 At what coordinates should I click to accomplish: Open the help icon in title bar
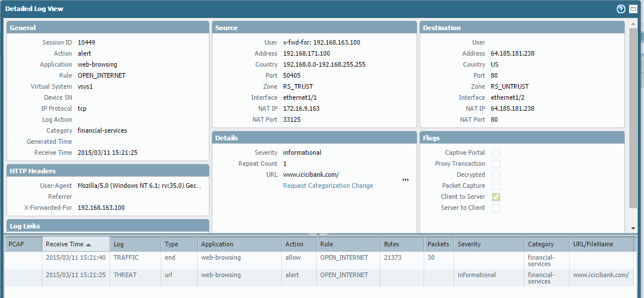[x=621, y=9]
